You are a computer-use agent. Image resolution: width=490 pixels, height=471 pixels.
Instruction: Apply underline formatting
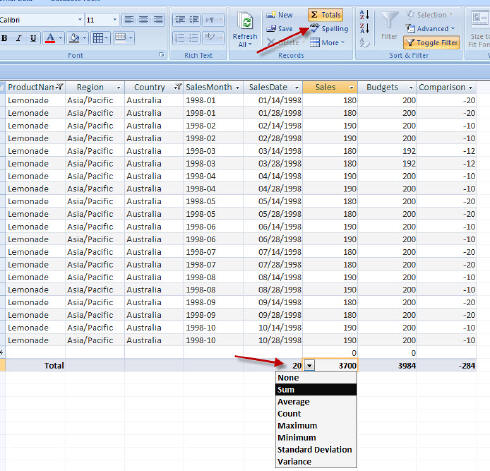(33, 38)
